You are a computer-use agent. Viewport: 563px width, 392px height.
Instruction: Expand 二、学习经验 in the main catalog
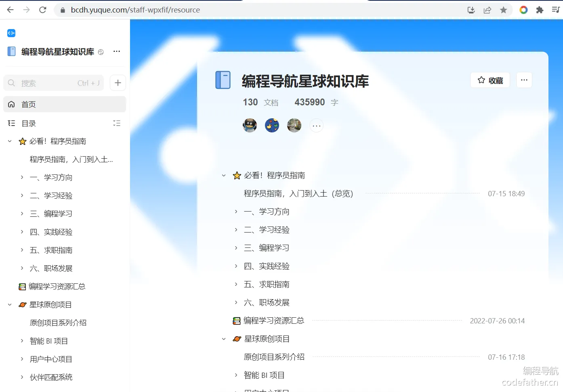coord(236,230)
